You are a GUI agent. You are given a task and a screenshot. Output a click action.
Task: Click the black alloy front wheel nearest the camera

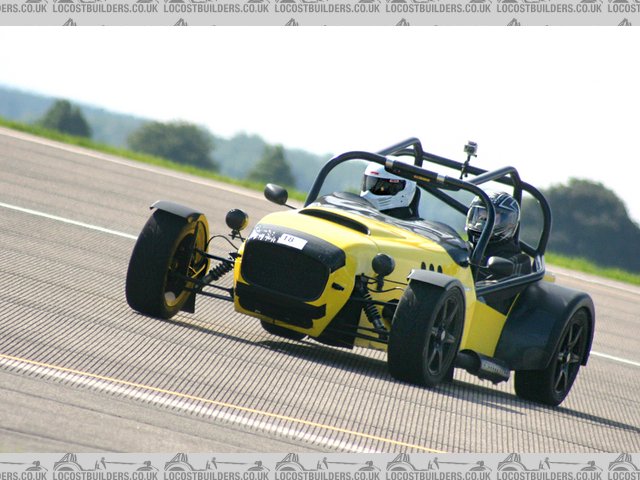click(427, 331)
